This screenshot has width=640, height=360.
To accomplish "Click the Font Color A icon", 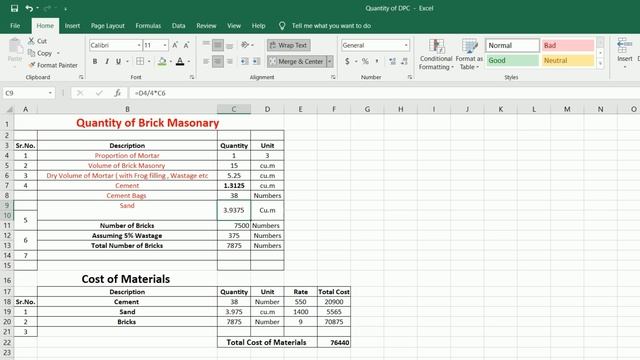I will [x=180, y=61].
